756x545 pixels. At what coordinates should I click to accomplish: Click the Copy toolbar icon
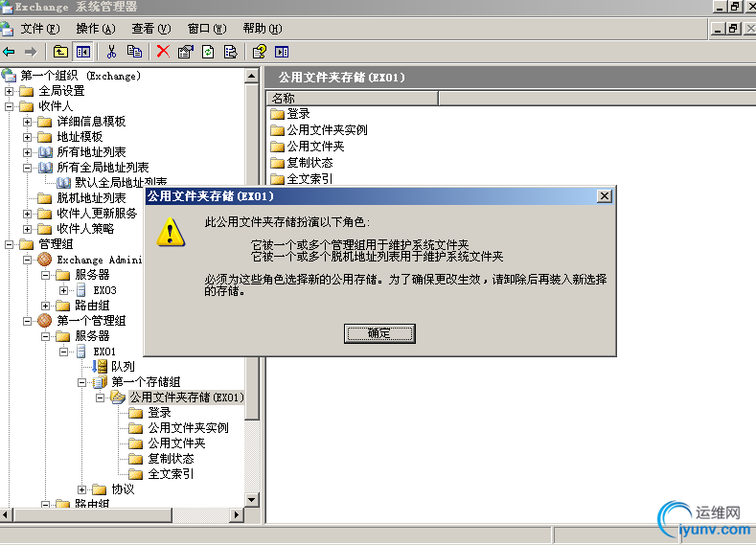click(x=134, y=52)
